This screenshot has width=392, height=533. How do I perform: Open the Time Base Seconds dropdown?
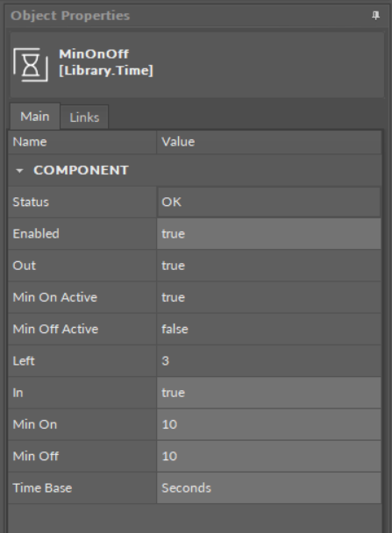(x=268, y=488)
